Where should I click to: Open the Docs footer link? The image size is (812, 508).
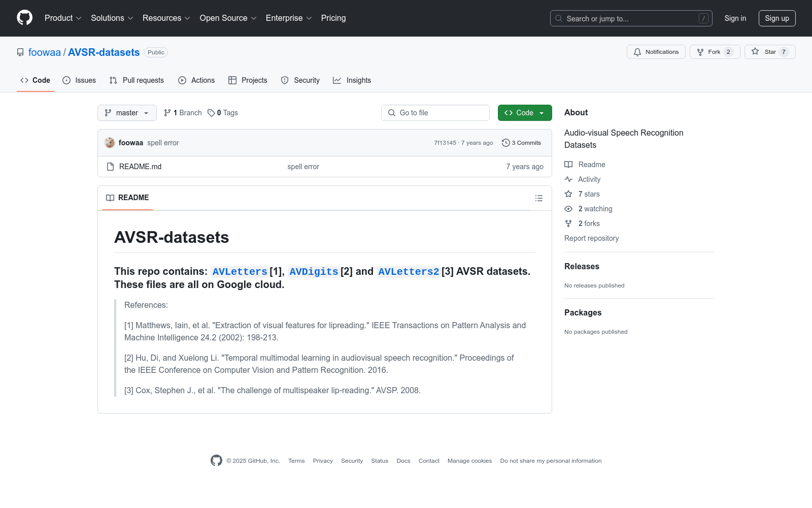(x=403, y=461)
